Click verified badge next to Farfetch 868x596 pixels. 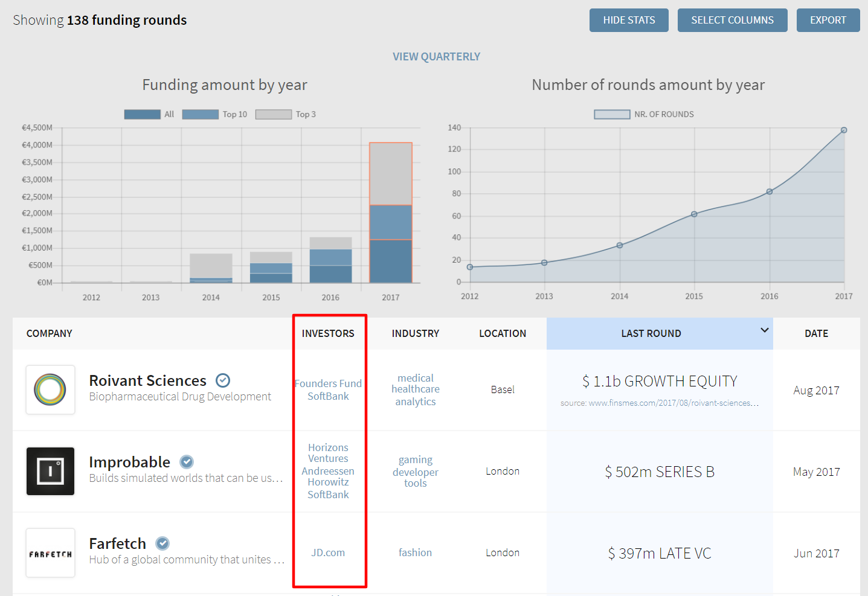point(162,543)
